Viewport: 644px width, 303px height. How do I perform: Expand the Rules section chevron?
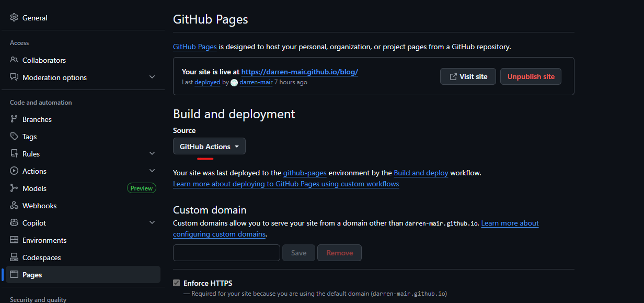coord(152,154)
